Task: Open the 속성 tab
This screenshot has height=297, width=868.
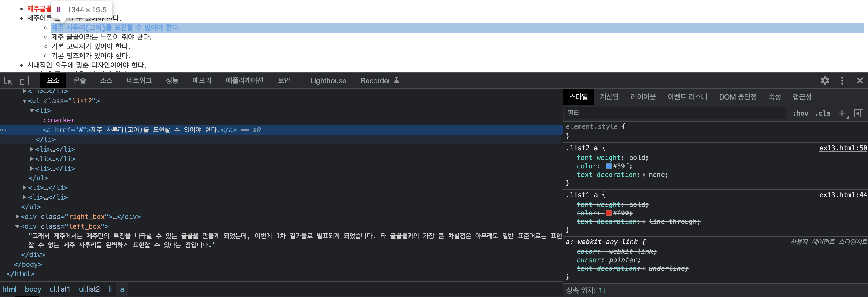Action: [x=774, y=97]
